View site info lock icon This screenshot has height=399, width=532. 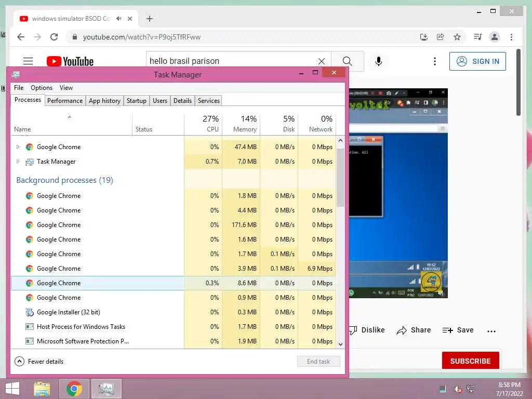75,37
